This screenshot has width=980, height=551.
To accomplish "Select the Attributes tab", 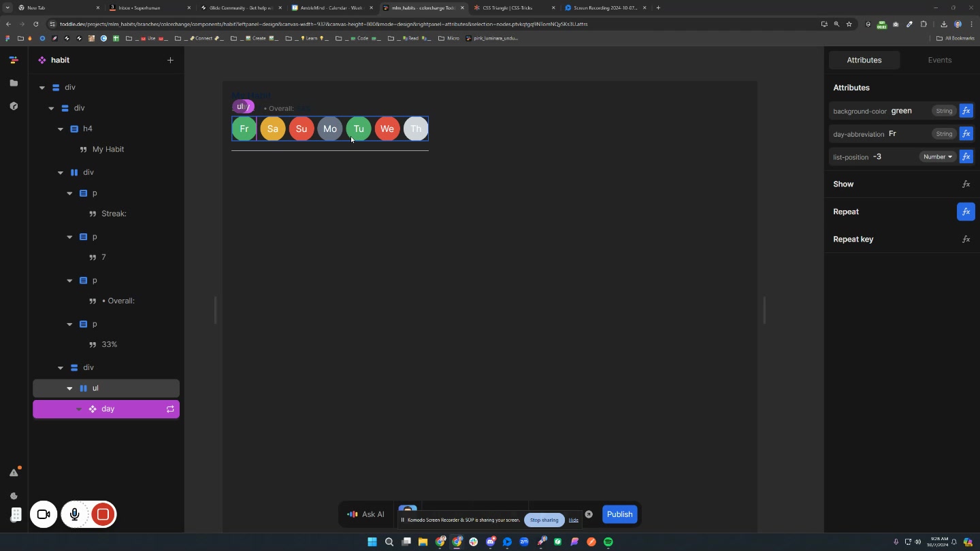I will coord(864,60).
